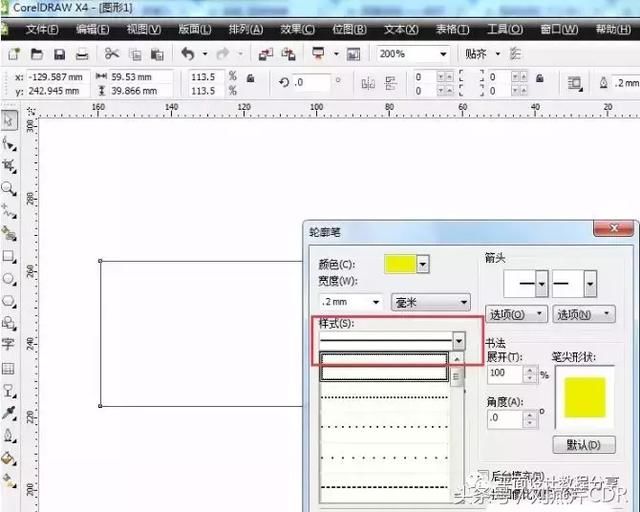Click the Mirror vertically icon
The width and height of the screenshot is (640, 512).
[391, 84]
